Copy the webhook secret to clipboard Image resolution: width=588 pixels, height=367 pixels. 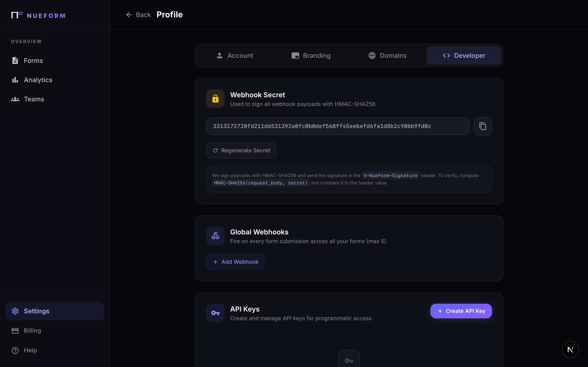coord(483,126)
